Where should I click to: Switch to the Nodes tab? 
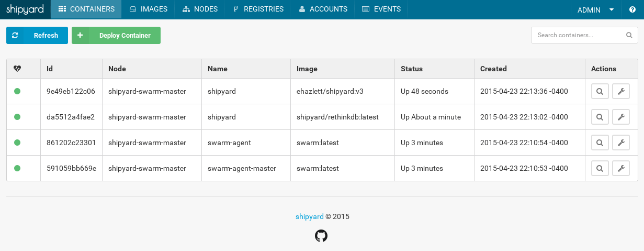pos(200,9)
